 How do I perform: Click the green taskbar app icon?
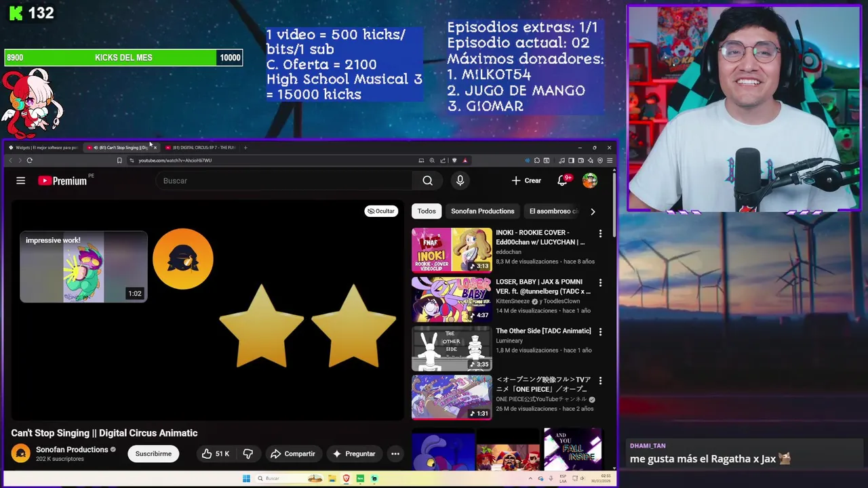coord(360,479)
